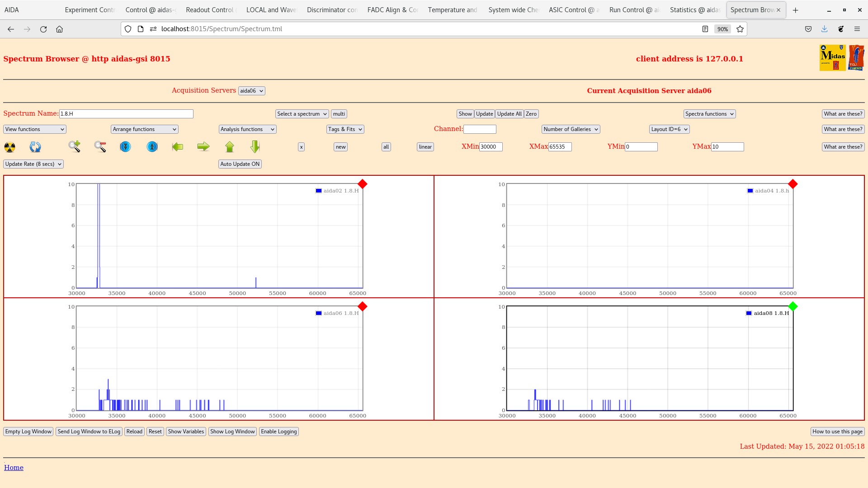Image resolution: width=868 pixels, height=488 pixels.
Task: Click the zoom-out magnifier icon
Action: point(100,146)
